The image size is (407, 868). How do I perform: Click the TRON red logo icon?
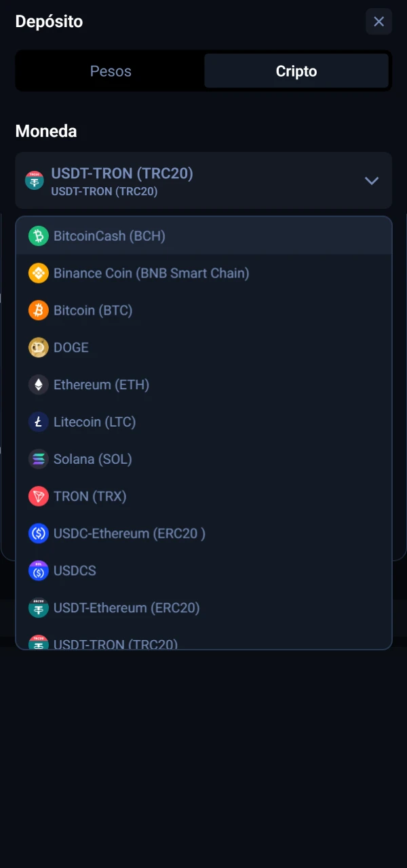point(39,496)
